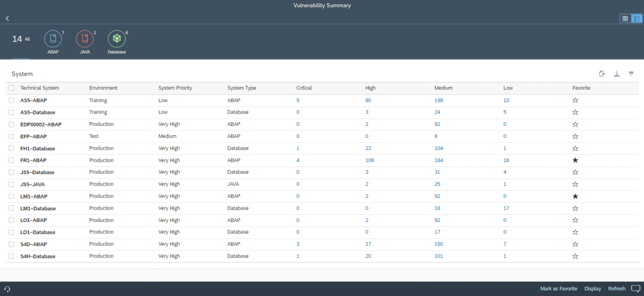Open the 198 Medium count for AS5~ABAP
This screenshot has width=644, height=296.
[438, 100]
